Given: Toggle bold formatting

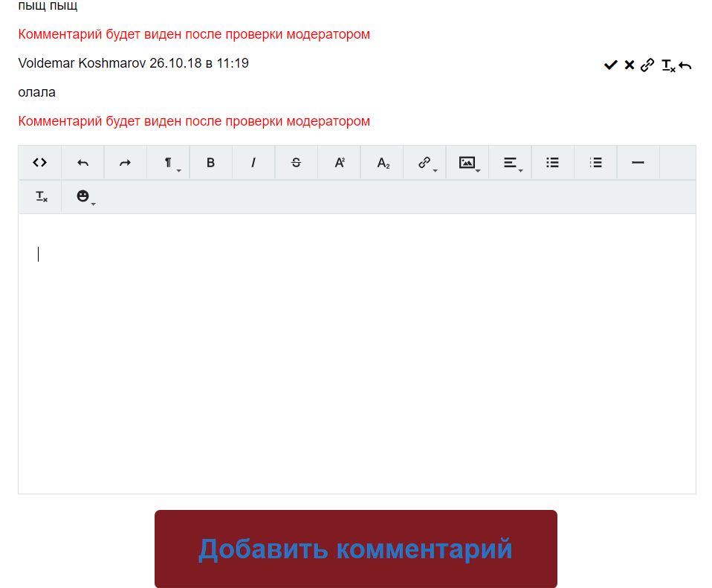Looking at the screenshot, I should point(210,163).
